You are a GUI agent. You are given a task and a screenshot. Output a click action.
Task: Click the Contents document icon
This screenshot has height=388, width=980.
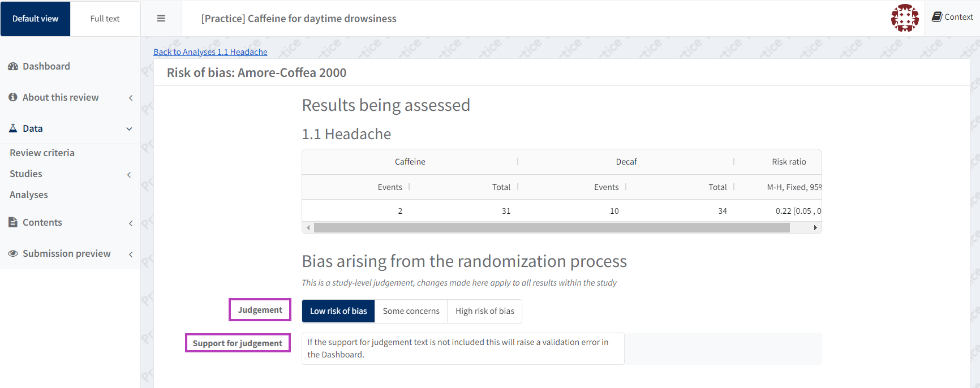point(13,222)
